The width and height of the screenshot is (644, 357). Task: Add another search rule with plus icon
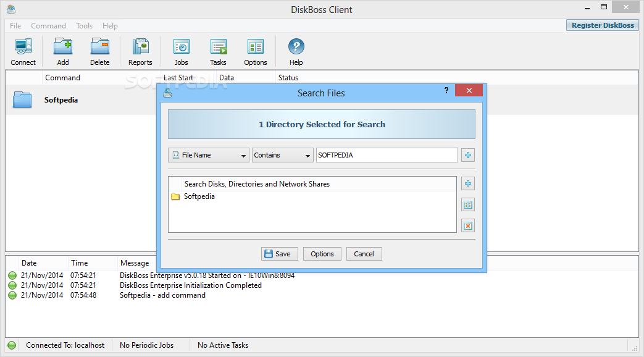click(x=468, y=155)
